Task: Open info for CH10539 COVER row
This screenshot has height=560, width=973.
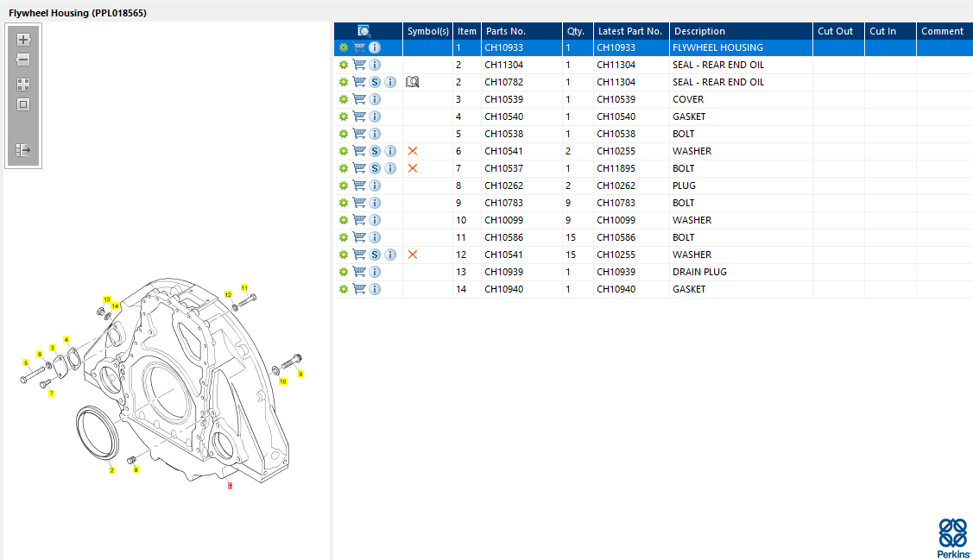Action: [375, 99]
